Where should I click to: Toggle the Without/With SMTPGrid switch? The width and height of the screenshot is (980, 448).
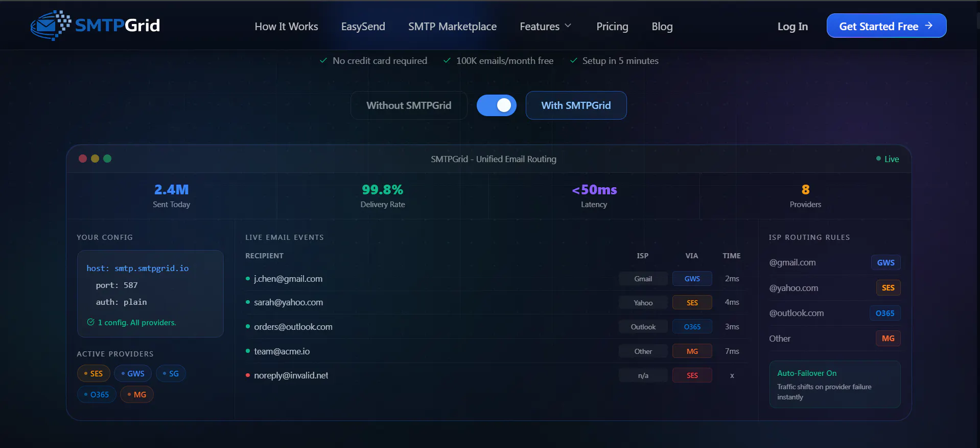497,105
